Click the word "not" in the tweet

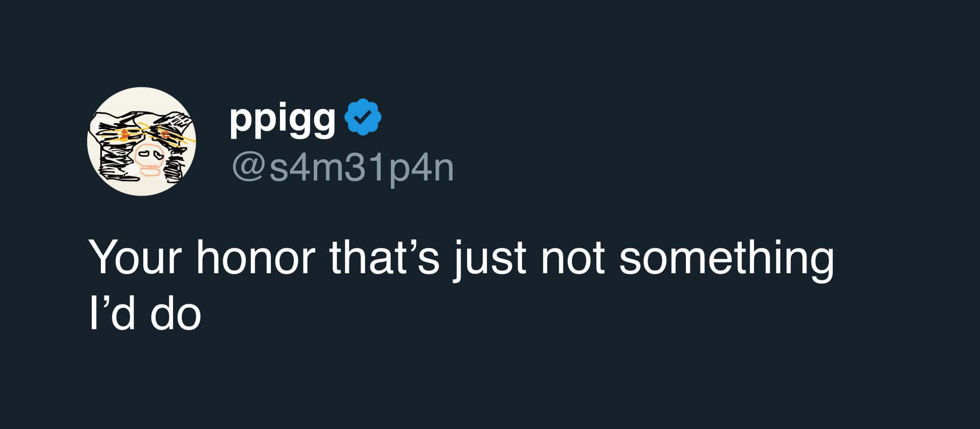[x=572, y=259]
